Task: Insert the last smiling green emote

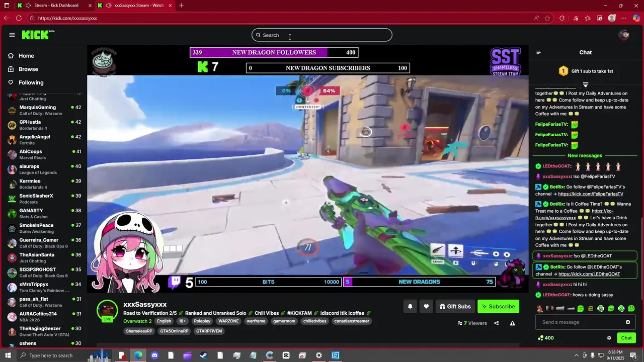Action: click(631, 309)
